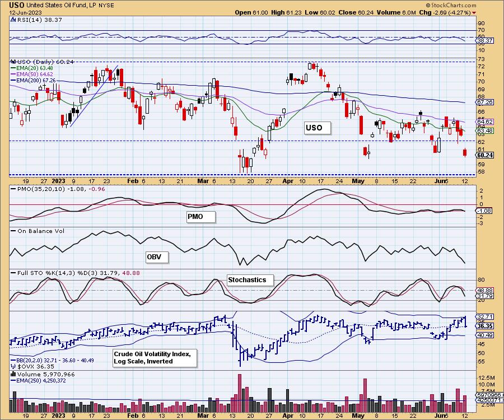Click the EMA(50) 64.62 legend entry
The width and height of the screenshot is (504, 420).
click(x=32, y=74)
